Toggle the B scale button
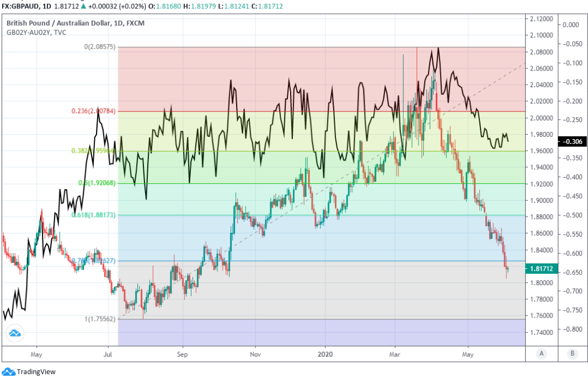This screenshot has height=379, width=588. (573, 353)
